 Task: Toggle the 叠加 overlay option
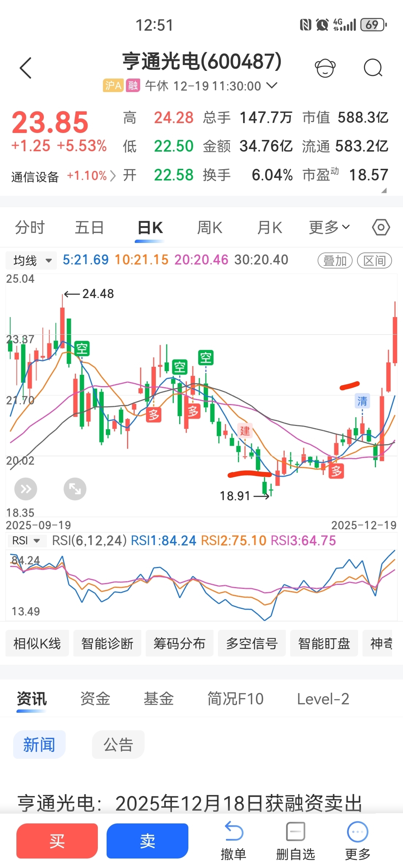tap(335, 260)
